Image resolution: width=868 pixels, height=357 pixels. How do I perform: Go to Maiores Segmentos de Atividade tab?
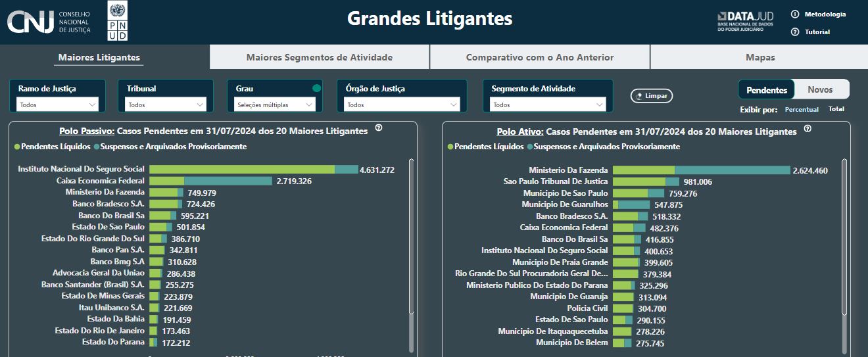tap(320, 57)
